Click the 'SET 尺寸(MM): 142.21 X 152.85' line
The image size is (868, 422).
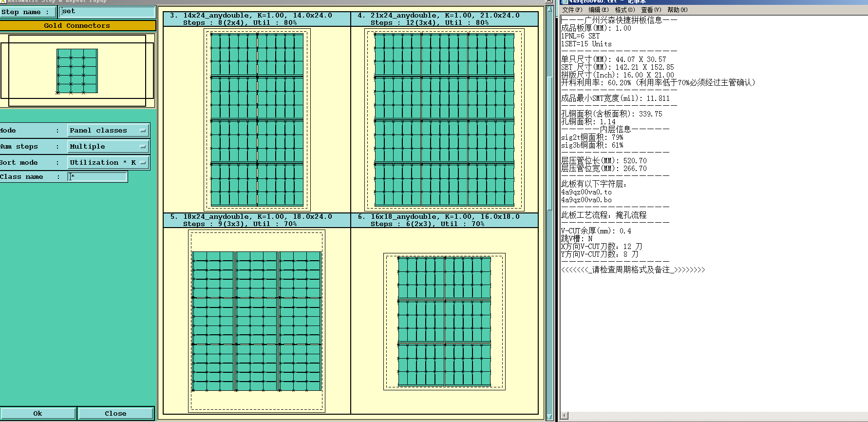(617, 67)
